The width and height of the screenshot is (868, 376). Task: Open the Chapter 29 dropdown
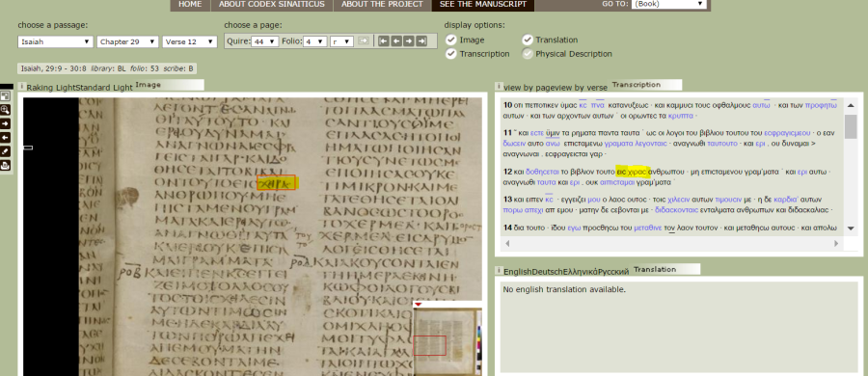coord(128,42)
